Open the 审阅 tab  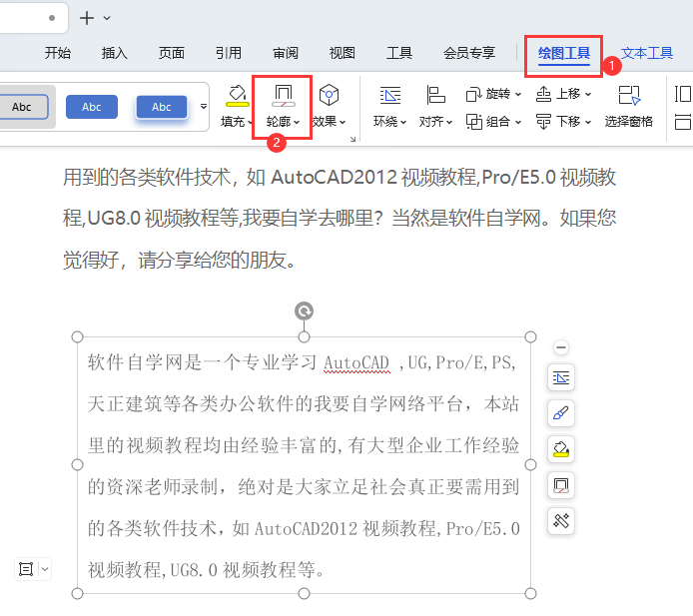click(286, 53)
